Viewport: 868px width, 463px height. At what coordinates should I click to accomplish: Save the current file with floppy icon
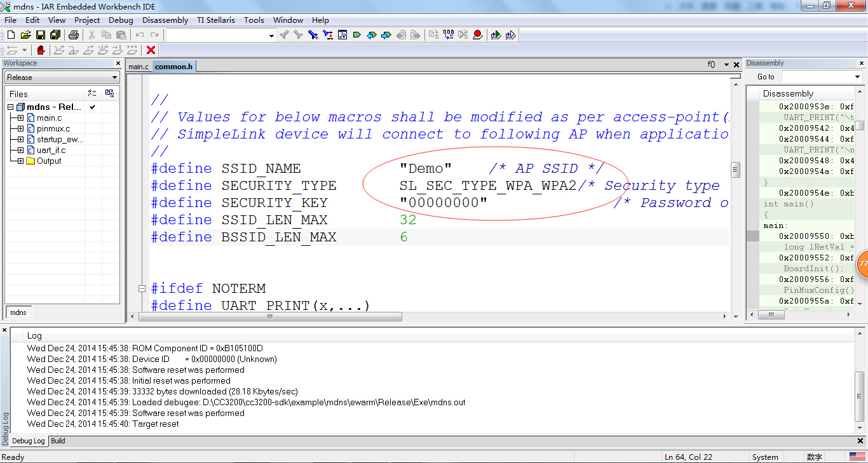(x=41, y=35)
